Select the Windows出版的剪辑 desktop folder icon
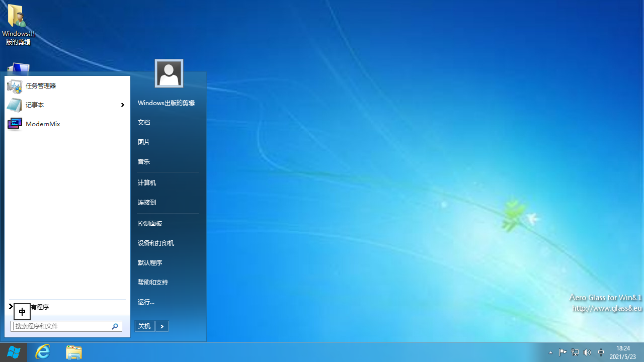The height and width of the screenshot is (362, 644). [18, 25]
